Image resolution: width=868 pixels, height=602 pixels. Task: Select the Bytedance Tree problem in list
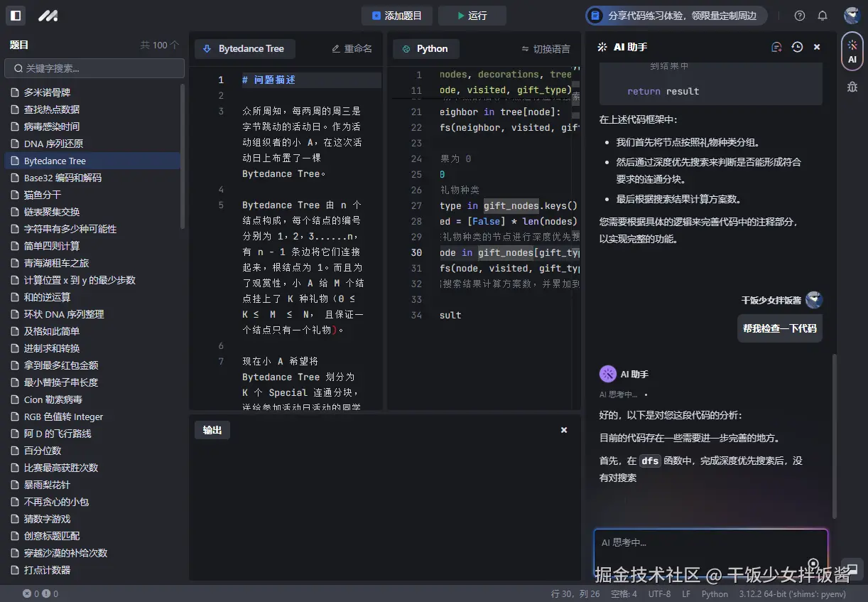tap(92, 161)
